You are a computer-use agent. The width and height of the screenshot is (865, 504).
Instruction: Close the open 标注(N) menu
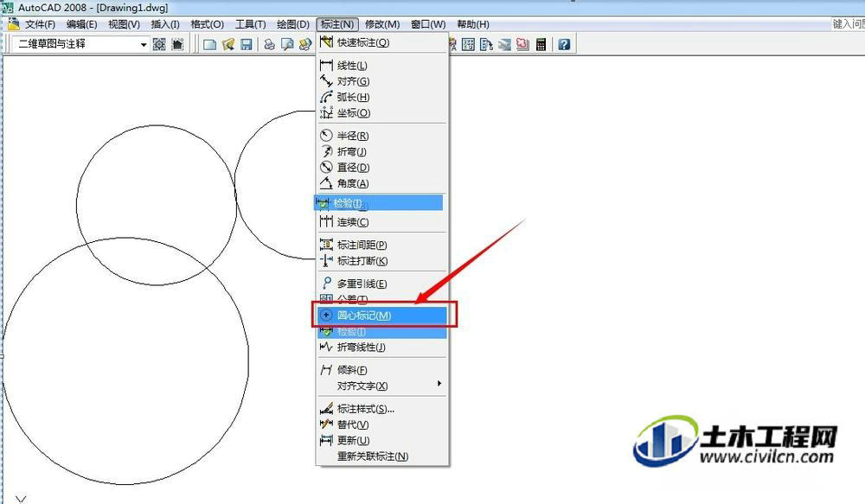(x=337, y=24)
